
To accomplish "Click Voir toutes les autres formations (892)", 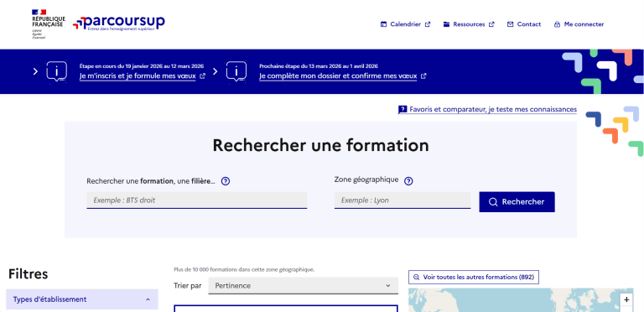I will [474, 277].
